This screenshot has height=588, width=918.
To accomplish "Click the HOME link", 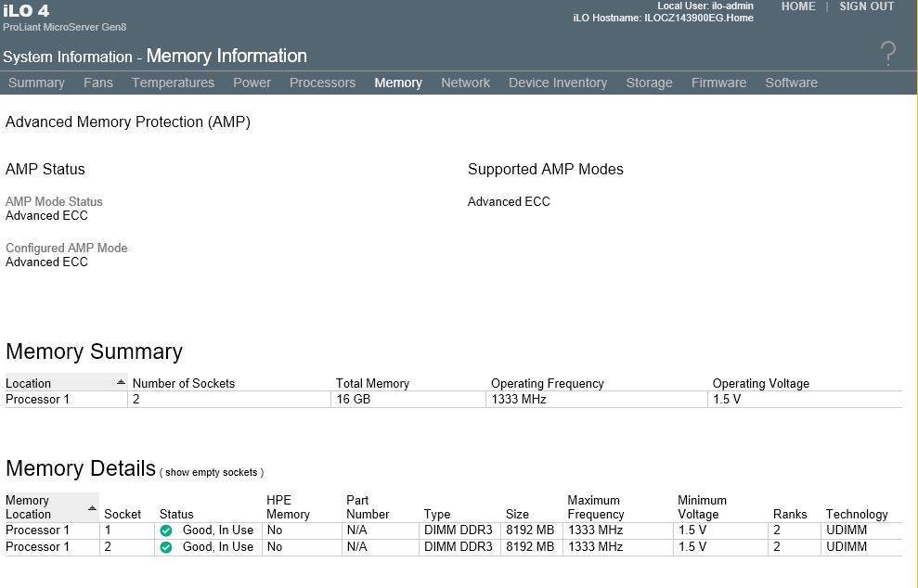I will tap(798, 6).
